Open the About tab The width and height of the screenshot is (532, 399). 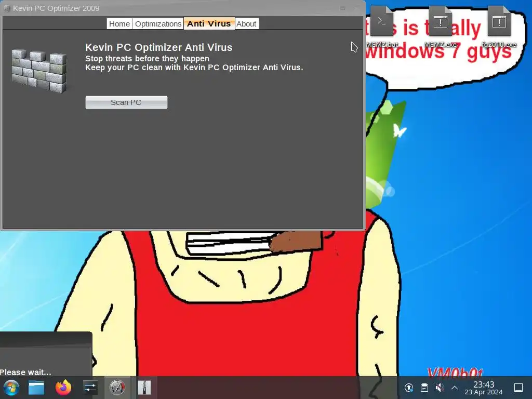246,24
